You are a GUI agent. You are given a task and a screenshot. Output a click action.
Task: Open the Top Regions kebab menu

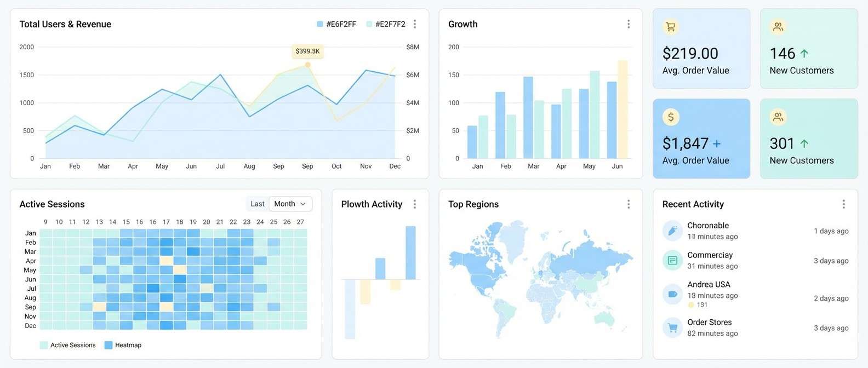coord(629,203)
